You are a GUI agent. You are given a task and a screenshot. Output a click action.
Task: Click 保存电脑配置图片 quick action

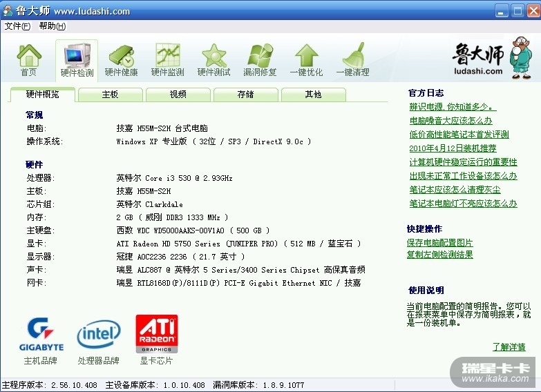tap(439, 243)
